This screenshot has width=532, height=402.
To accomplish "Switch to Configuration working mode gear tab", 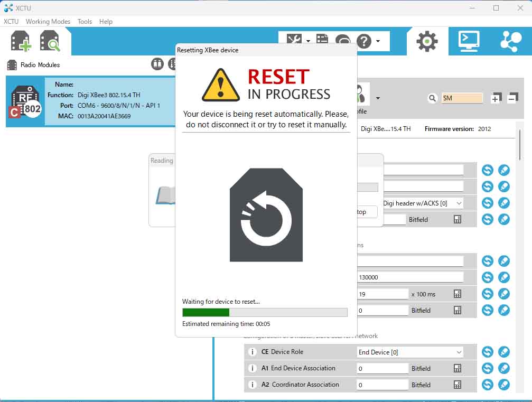I will [x=427, y=41].
